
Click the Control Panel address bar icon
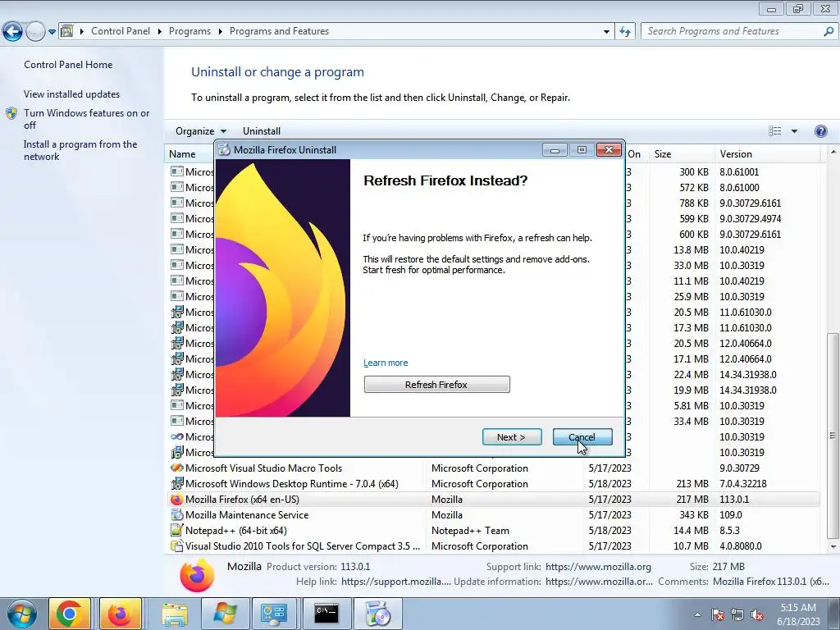[67, 31]
